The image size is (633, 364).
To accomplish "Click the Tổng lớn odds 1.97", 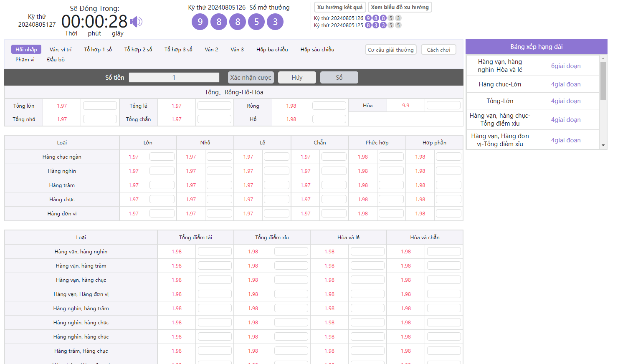I will (62, 106).
